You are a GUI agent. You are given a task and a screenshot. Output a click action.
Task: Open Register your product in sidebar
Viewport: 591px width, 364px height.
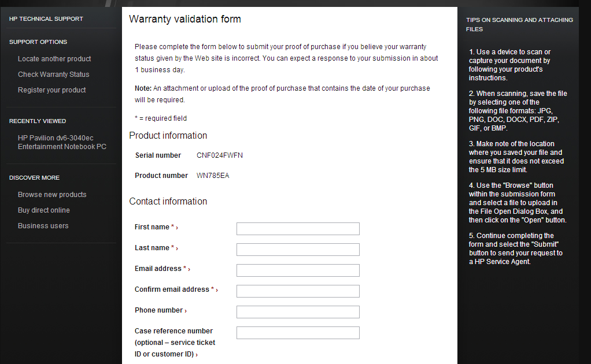[x=51, y=90]
